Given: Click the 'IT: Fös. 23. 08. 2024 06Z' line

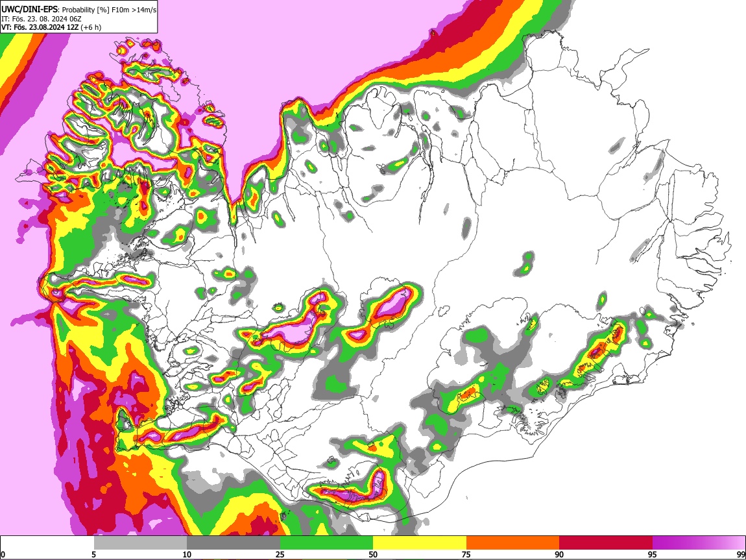Looking at the screenshot, I should pyautogui.click(x=42, y=19).
